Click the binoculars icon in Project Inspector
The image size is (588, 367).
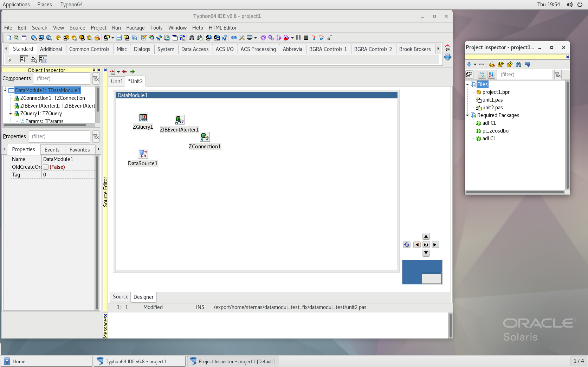click(x=518, y=64)
